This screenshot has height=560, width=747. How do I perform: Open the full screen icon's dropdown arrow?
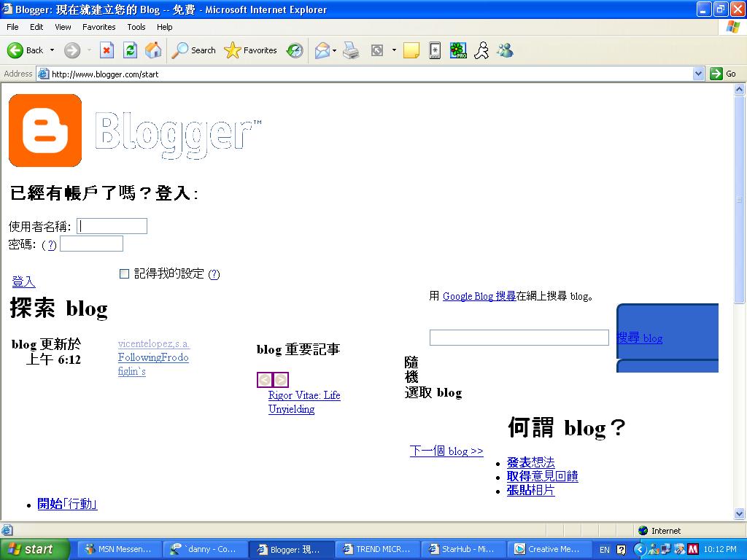point(394,50)
